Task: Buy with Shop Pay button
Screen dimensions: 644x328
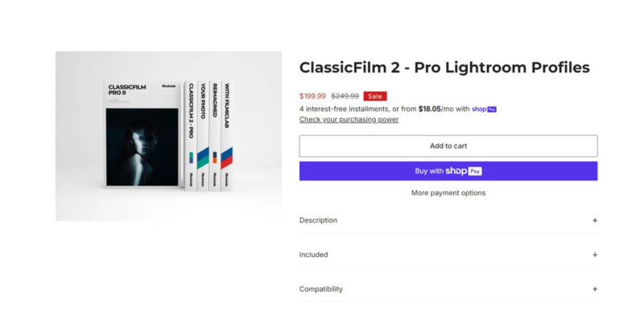Action: coord(448,171)
